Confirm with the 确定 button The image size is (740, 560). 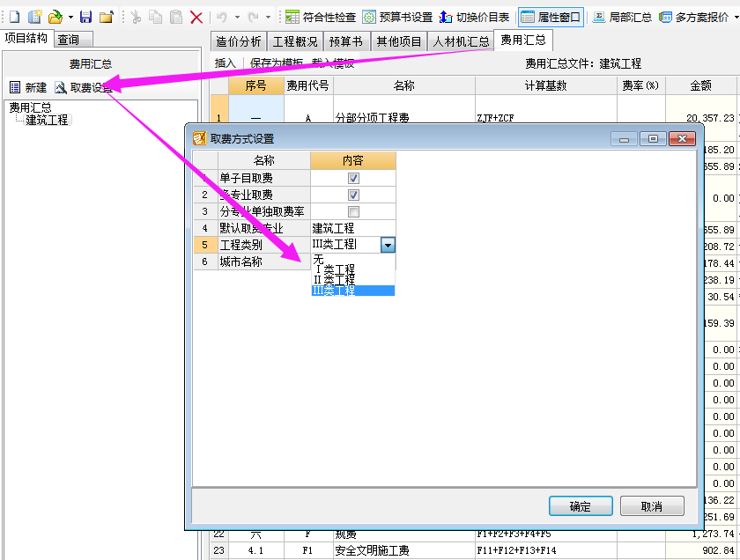581,506
